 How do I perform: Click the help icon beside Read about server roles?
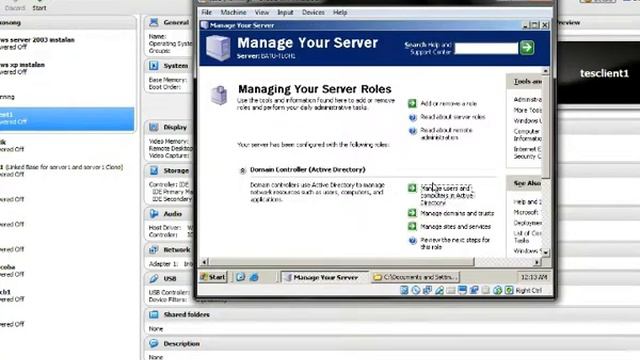tap(413, 118)
